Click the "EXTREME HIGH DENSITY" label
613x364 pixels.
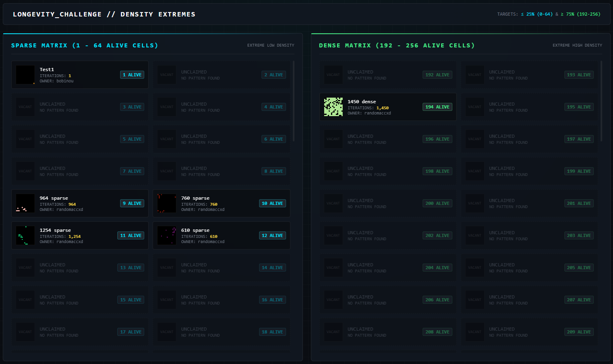pos(577,45)
